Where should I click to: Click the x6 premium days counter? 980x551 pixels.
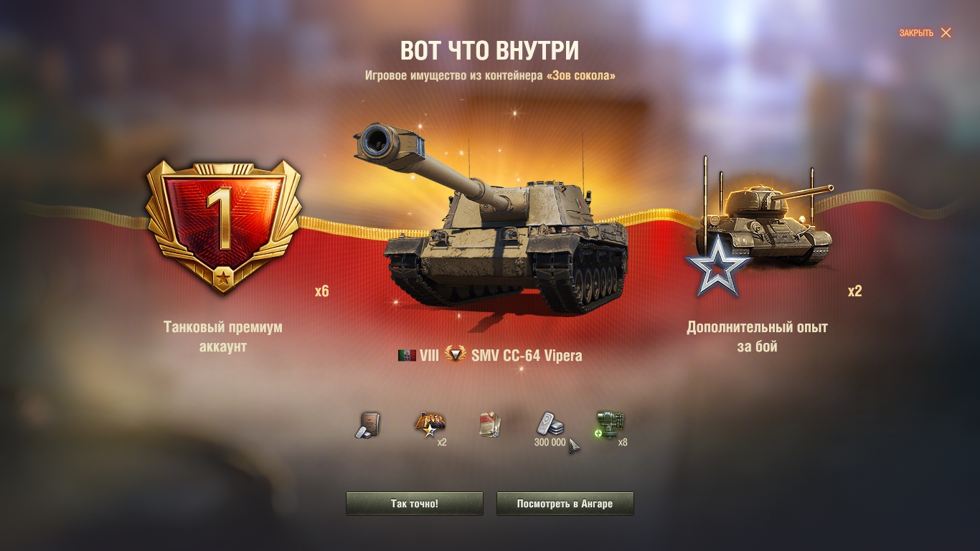[x=321, y=291]
